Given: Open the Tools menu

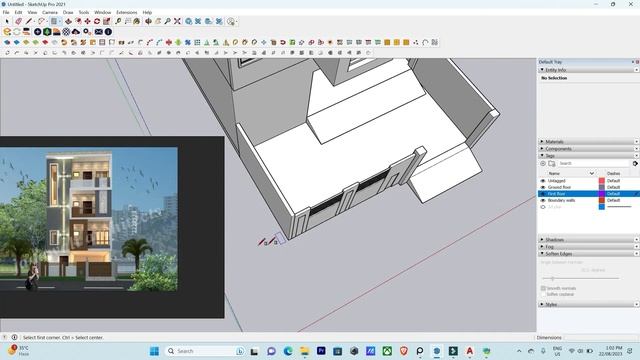Looking at the screenshot, I should tap(84, 12).
